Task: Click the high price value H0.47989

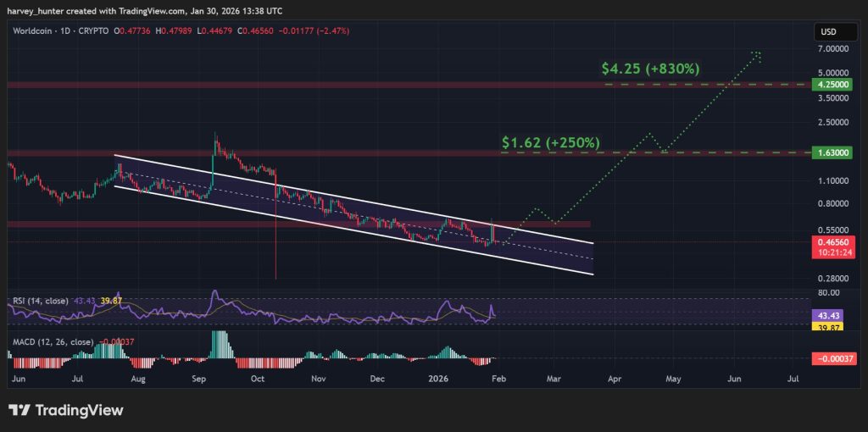Action: pos(175,31)
